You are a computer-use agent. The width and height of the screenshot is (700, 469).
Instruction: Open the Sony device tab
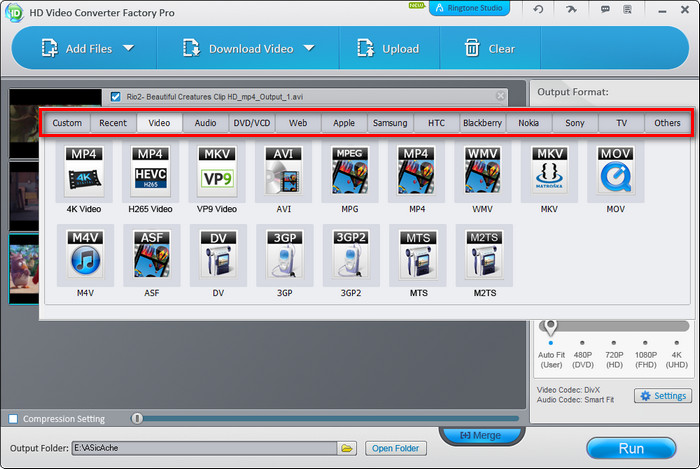click(x=575, y=123)
